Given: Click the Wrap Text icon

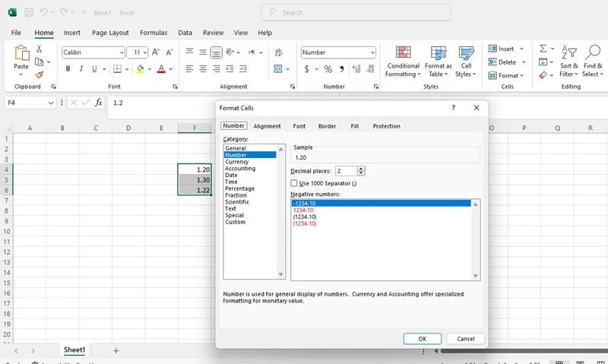Looking at the screenshot, I should click(x=278, y=52).
